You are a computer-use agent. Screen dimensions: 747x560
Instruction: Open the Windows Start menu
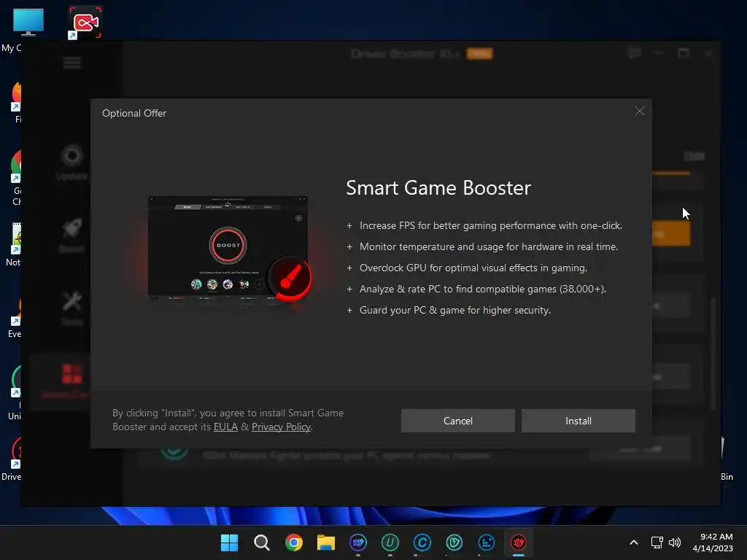point(229,542)
